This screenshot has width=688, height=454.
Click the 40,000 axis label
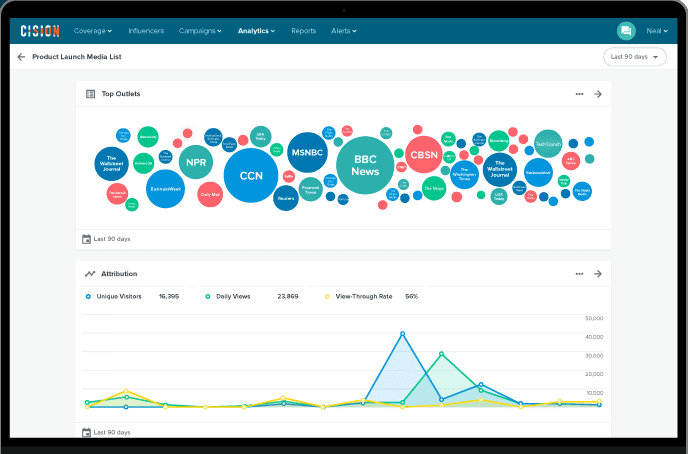tap(594, 337)
